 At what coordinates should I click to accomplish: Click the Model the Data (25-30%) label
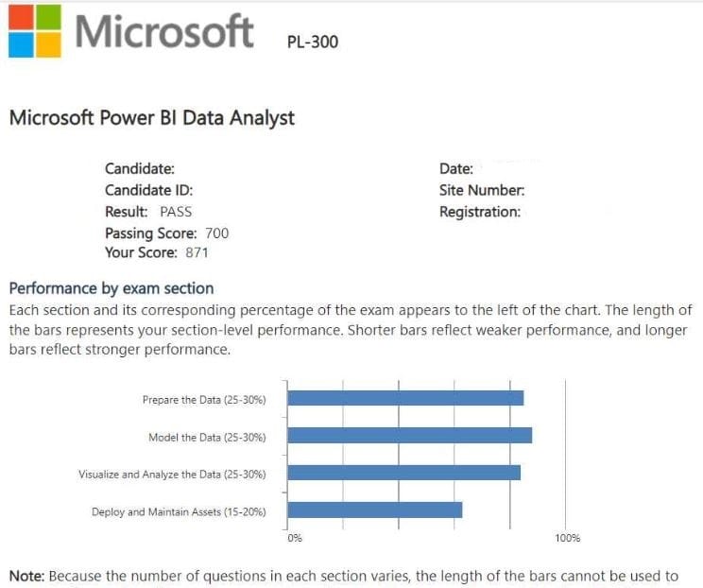point(207,438)
